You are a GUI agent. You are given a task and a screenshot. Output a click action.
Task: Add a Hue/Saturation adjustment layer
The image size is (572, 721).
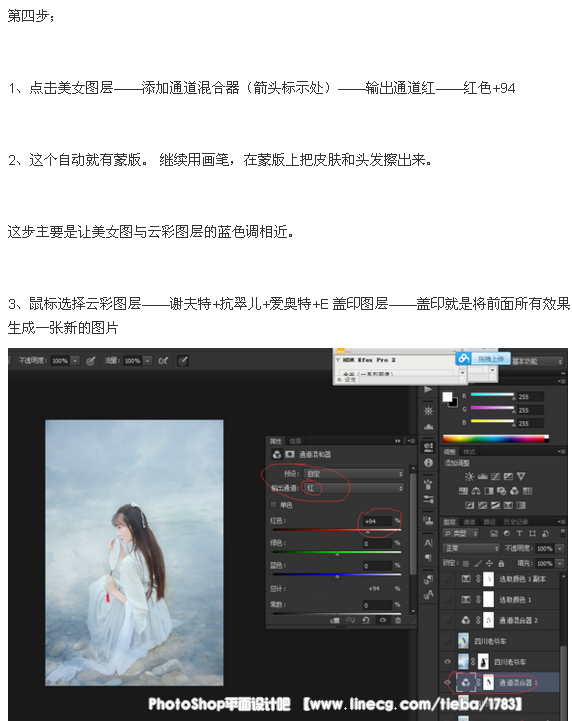463,491
